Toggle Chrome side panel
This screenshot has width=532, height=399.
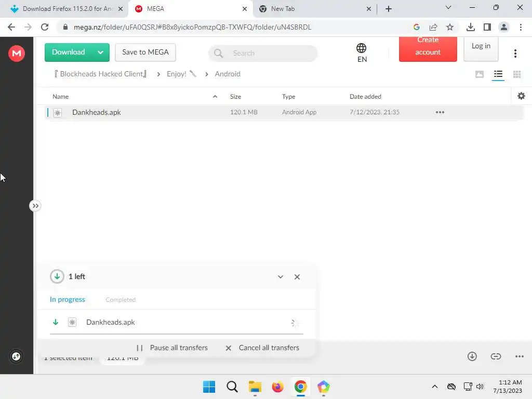point(487,27)
